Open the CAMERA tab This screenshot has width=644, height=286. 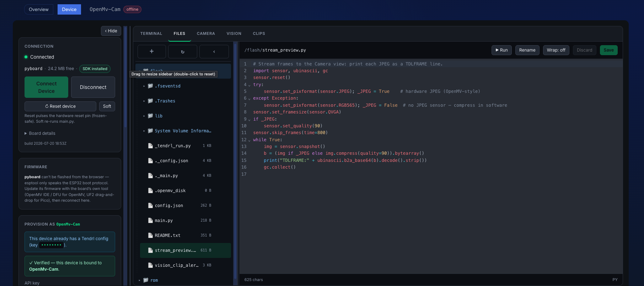(206, 33)
